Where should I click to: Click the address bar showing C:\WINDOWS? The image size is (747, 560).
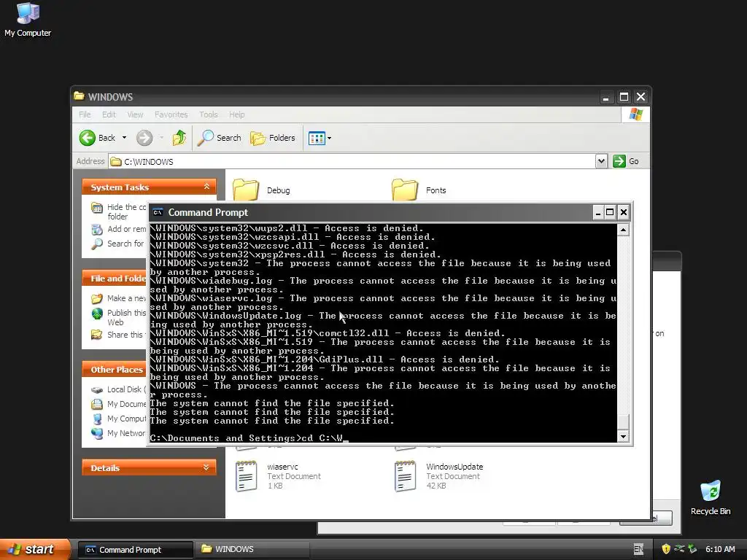pos(352,161)
